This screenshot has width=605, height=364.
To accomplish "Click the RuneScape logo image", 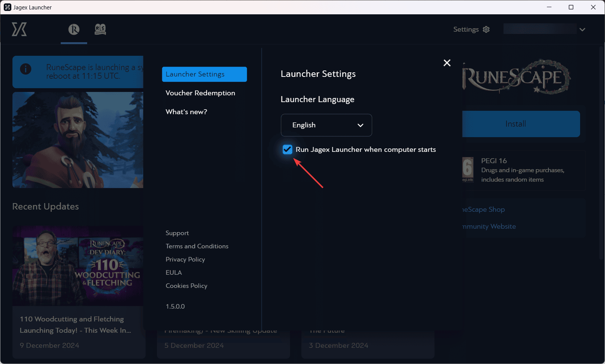I will point(516,77).
